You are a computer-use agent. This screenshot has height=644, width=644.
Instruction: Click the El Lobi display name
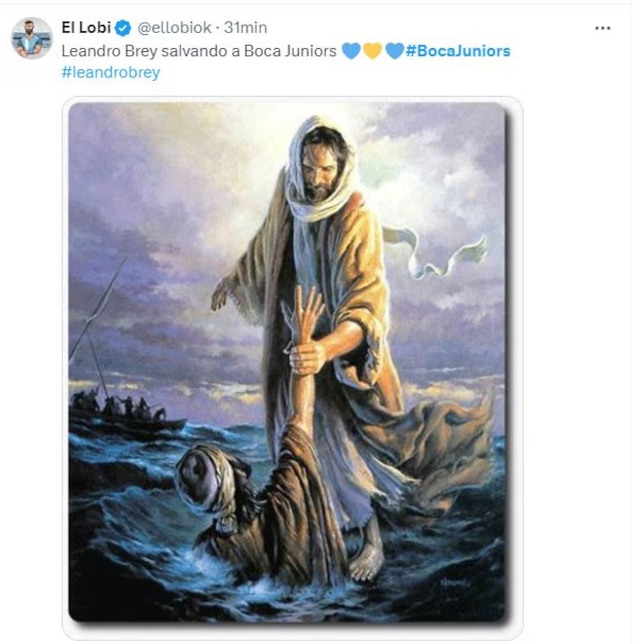pos(86,27)
